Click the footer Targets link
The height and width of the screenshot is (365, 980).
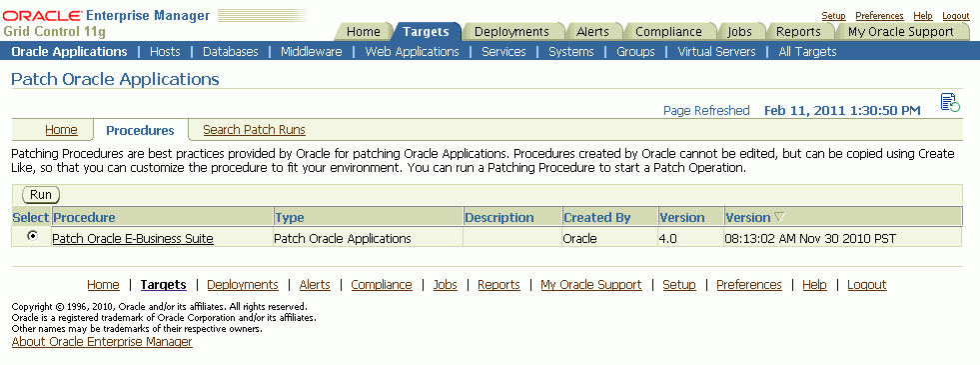coord(163,285)
